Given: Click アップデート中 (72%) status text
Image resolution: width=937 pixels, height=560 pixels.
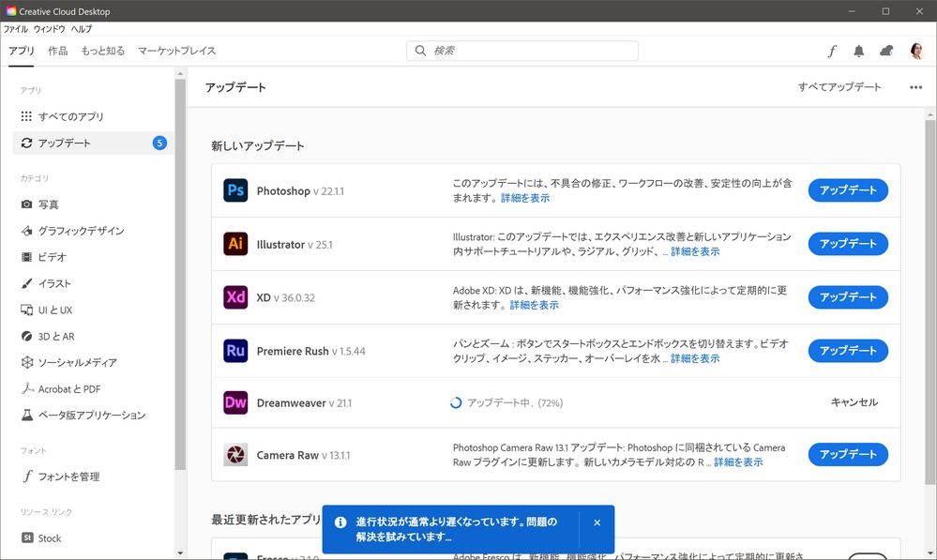Looking at the screenshot, I should (515, 402).
